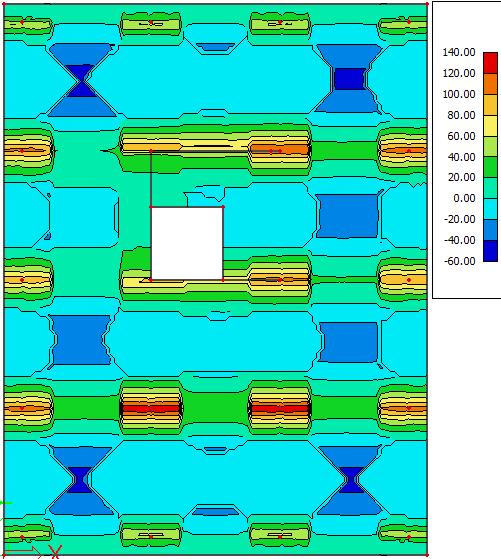Pick the red 120–140 legend swatch
501x559 pixels.
[x=490, y=63]
